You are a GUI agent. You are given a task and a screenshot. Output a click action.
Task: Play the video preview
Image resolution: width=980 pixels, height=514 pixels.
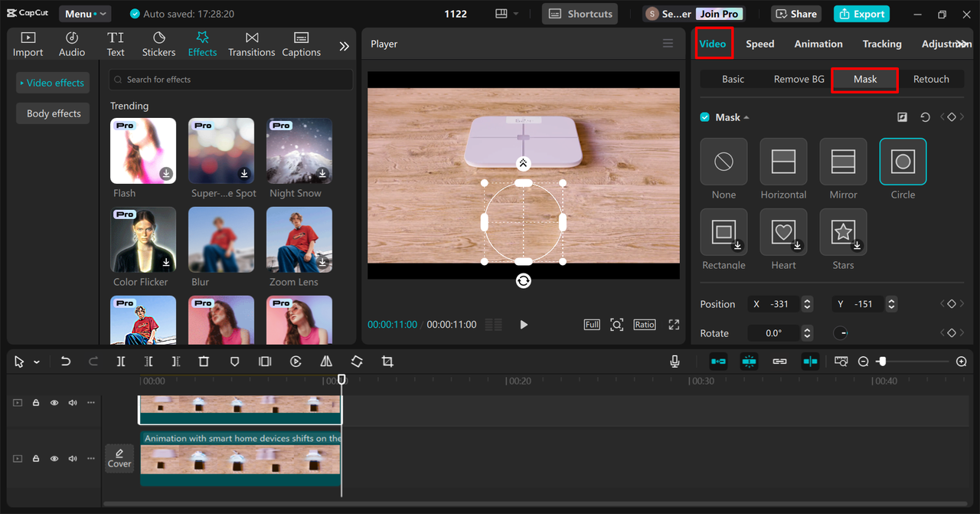524,325
